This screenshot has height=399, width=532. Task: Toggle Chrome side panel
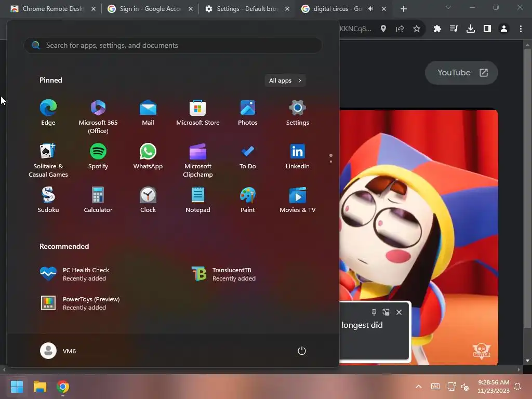pos(487,29)
